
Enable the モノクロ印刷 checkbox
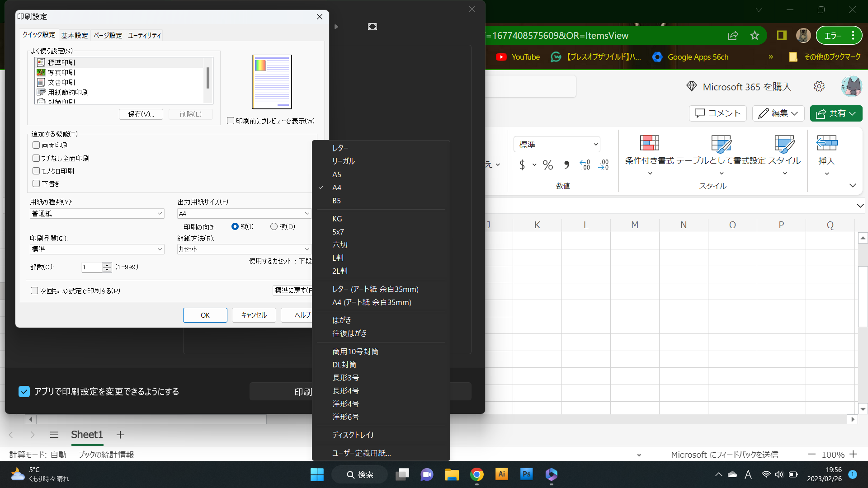(37, 171)
